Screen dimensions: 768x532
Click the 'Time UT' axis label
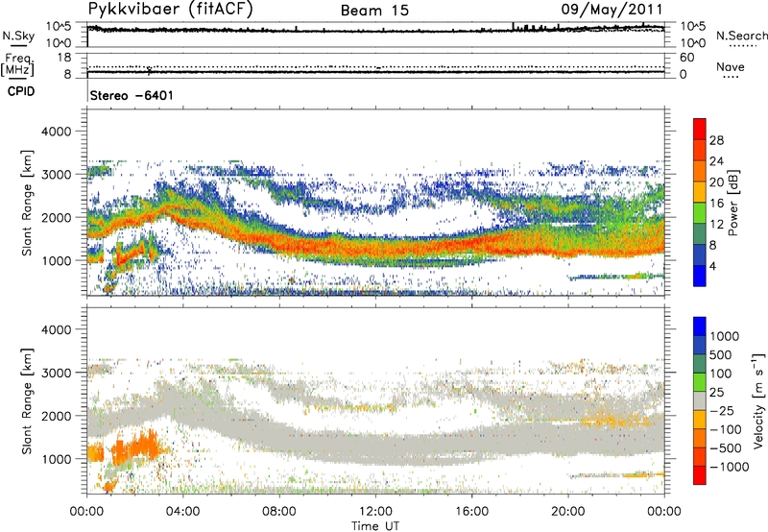tap(375, 526)
